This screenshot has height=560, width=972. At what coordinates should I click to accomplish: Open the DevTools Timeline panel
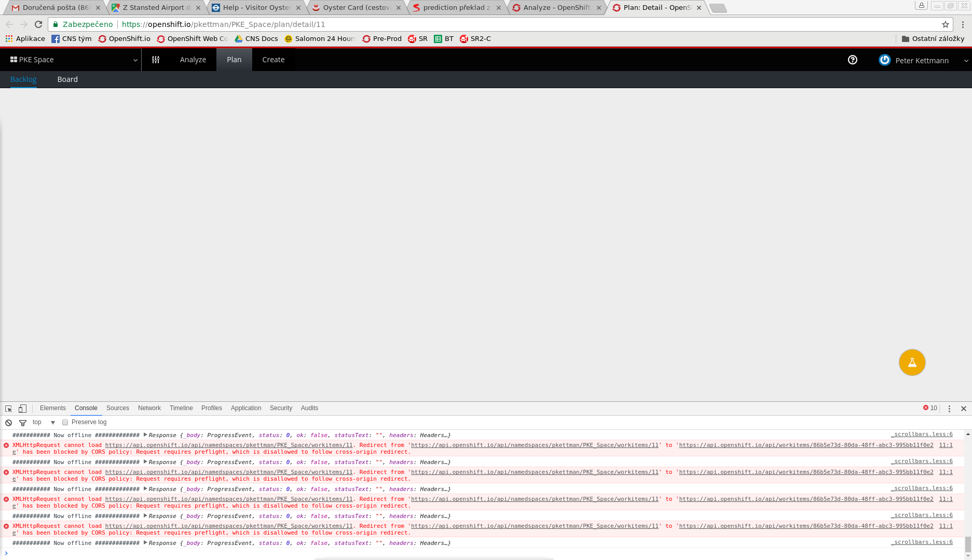181,408
